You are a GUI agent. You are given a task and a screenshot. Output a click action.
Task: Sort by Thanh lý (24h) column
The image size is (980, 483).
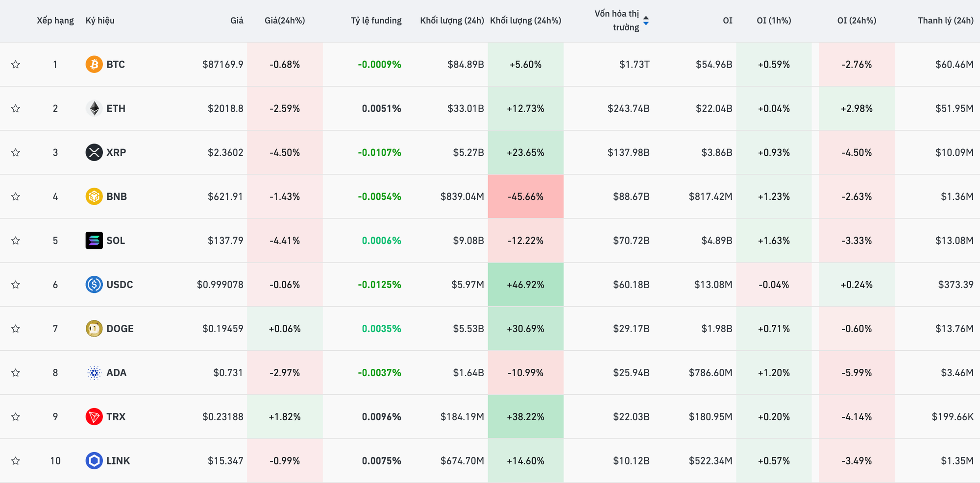pos(945,21)
